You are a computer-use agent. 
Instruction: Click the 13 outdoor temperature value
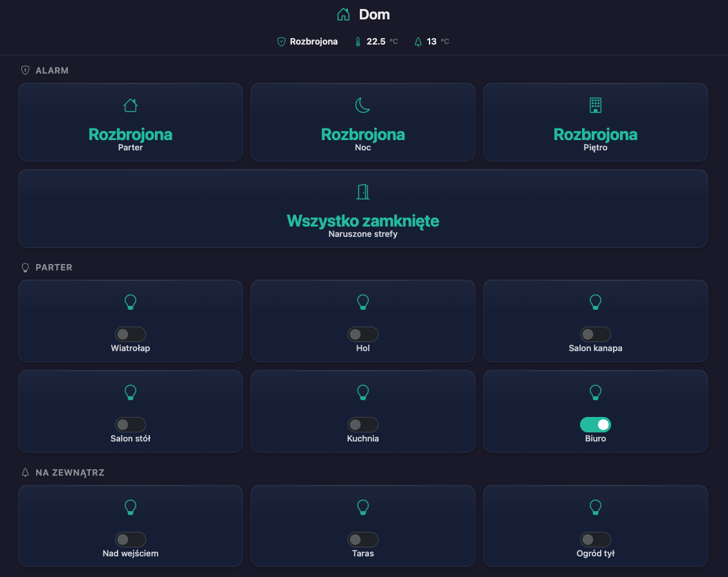coord(432,42)
